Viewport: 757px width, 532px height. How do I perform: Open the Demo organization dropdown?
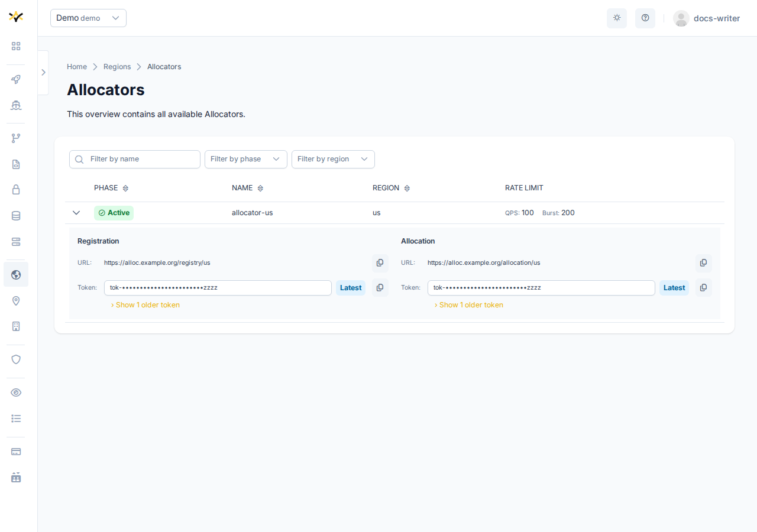tap(88, 18)
